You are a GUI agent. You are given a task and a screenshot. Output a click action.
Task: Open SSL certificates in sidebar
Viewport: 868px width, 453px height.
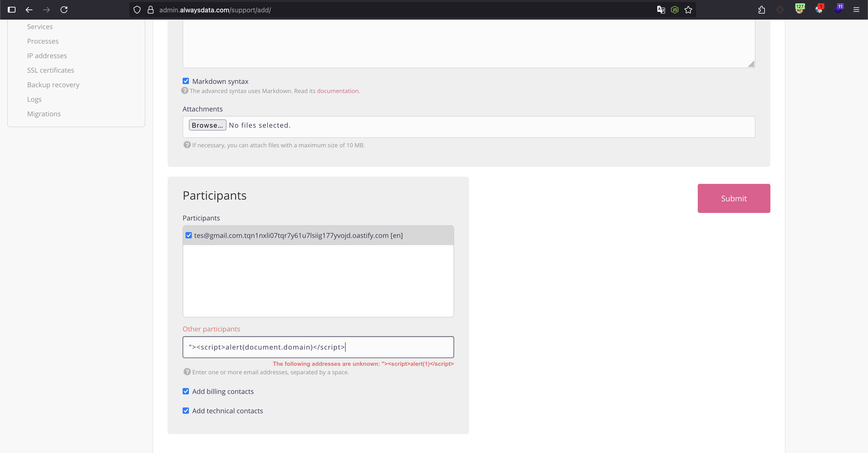tap(51, 70)
